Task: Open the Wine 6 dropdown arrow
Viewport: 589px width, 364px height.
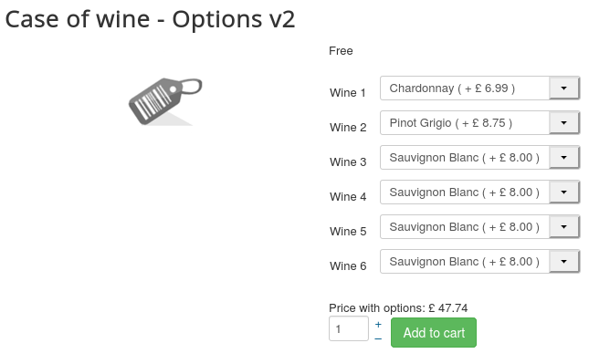Action: click(563, 262)
